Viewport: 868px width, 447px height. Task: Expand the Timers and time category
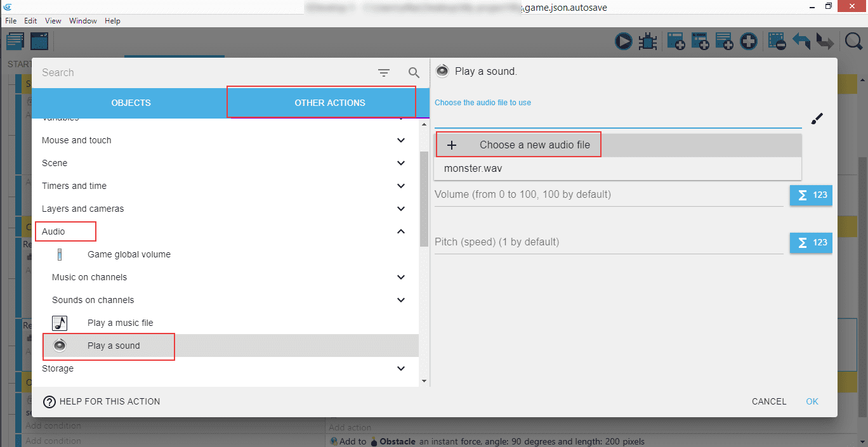click(x=400, y=186)
